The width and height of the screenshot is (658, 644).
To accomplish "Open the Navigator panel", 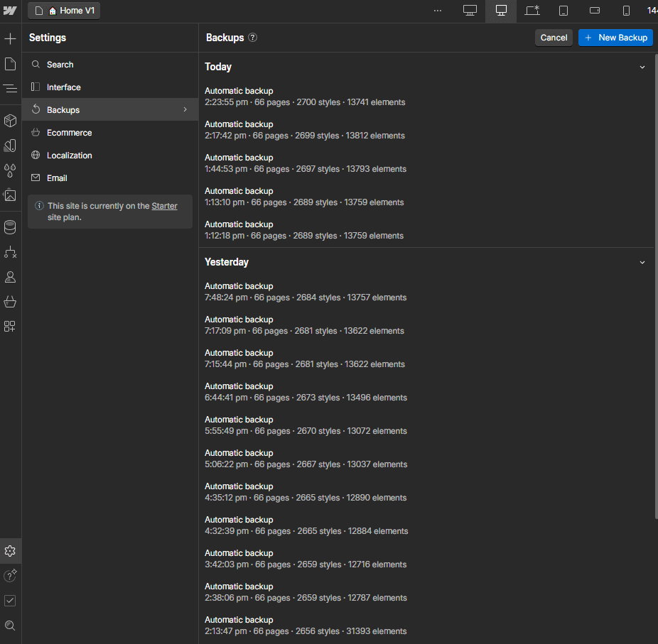I will click(x=10, y=88).
